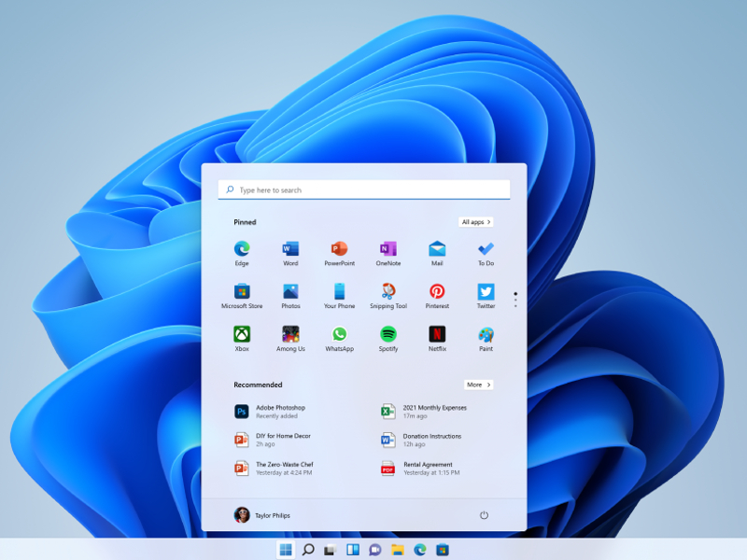Open Taylor Philips user account menu
The height and width of the screenshot is (560, 747).
coord(262,515)
